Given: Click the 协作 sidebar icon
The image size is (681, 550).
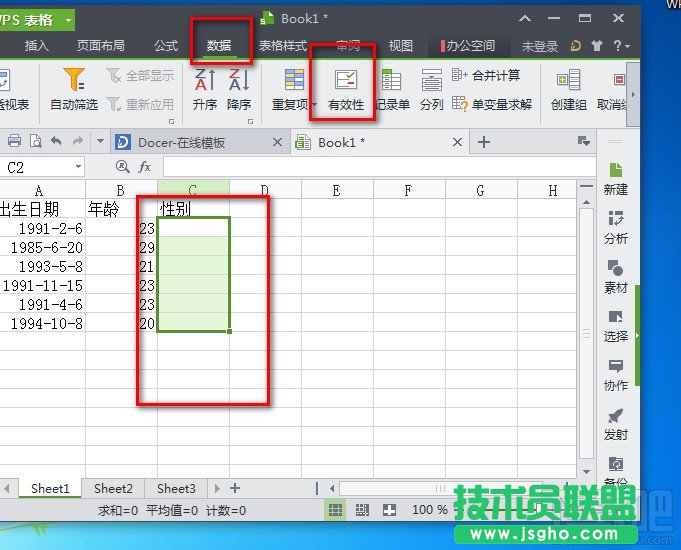Looking at the screenshot, I should click(x=615, y=375).
